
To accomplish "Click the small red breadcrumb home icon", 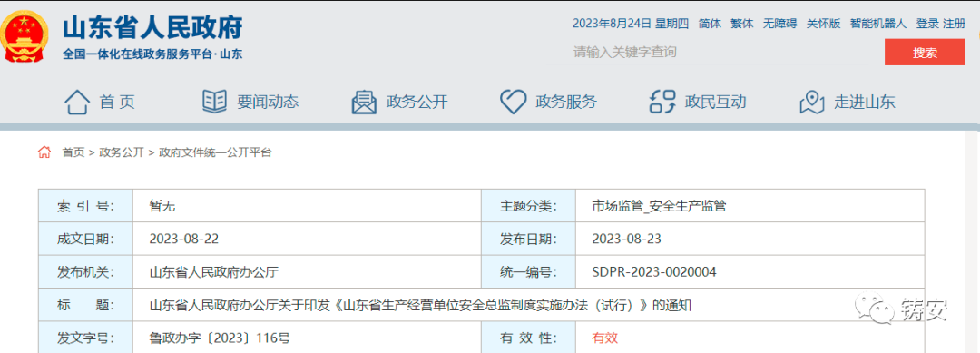I will click(x=44, y=152).
